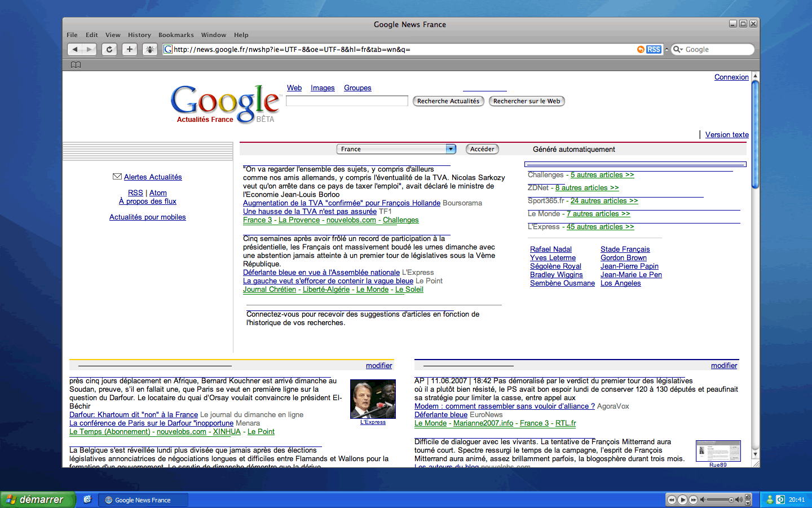Image resolution: width=812 pixels, height=508 pixels.
Task: Click the right modifier link above the AP story
Action: pyautogui.click(x=724, y=366)
